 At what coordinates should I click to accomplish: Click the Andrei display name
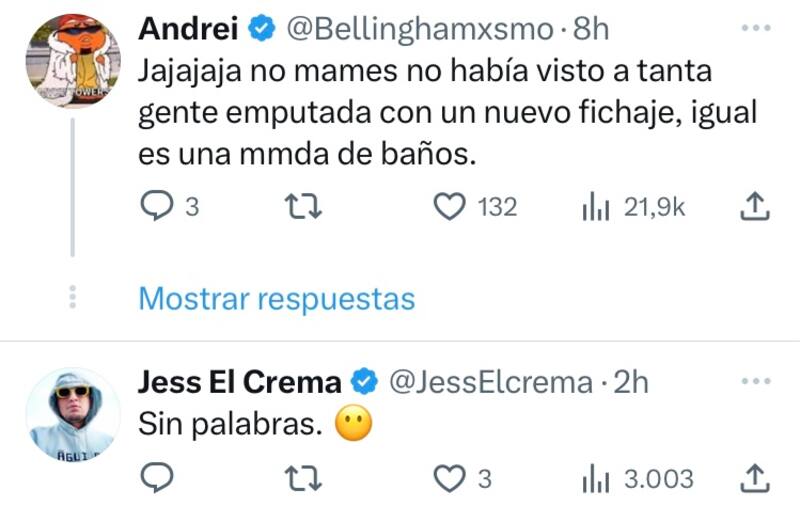[x=188, y=30]
